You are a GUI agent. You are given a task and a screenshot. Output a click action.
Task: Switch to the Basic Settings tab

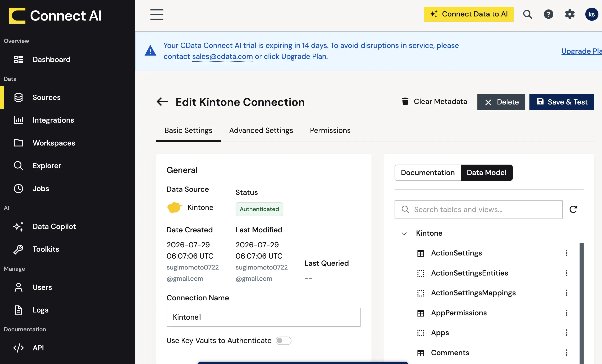(188, 130)
